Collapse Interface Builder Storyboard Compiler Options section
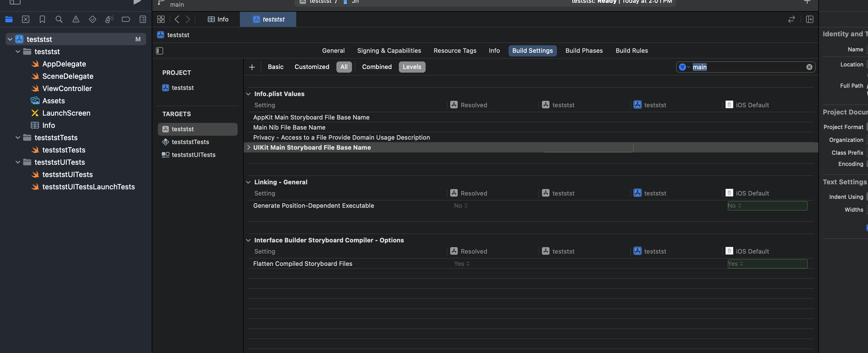 tap(248, 240)
